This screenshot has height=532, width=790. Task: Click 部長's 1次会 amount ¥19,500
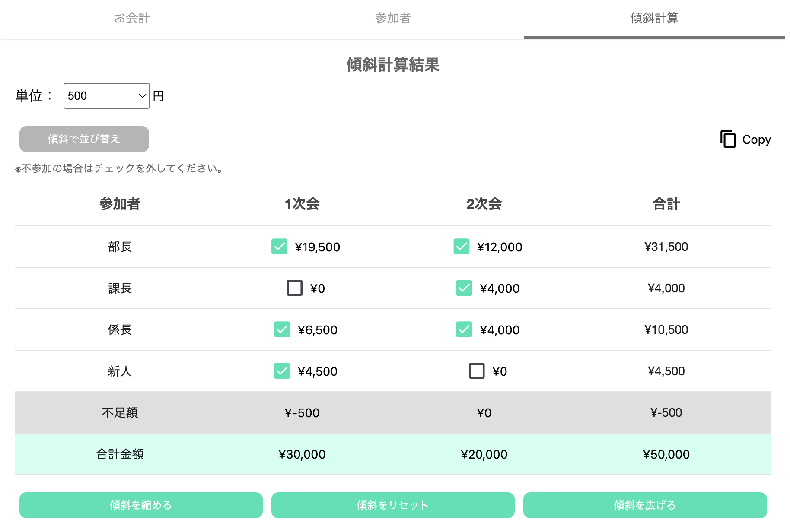318,247
